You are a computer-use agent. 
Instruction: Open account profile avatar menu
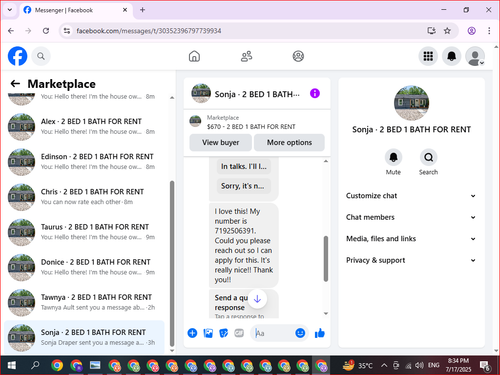coord(475,56)
